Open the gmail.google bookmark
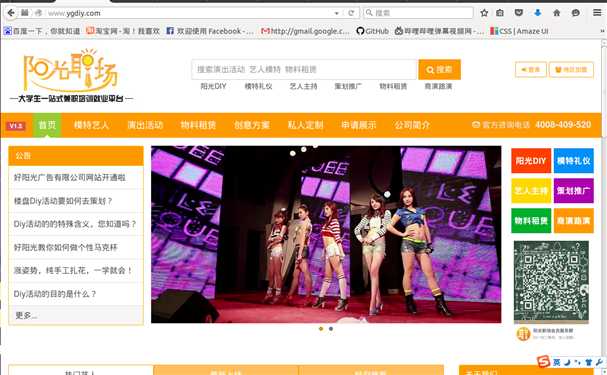The width and height of the screenshot is (607, 375). [x=305, y=31]
